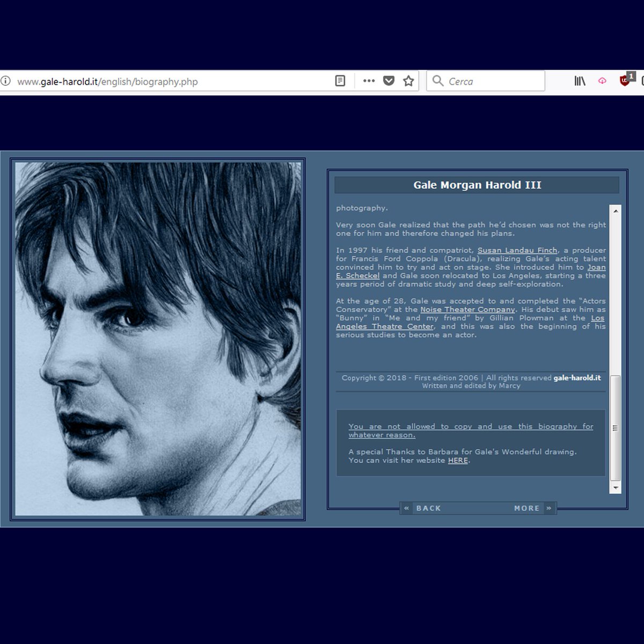The height and width of the screenshot is (644, 644).
Task: Click the search magnifier icon
Action: 438,81
